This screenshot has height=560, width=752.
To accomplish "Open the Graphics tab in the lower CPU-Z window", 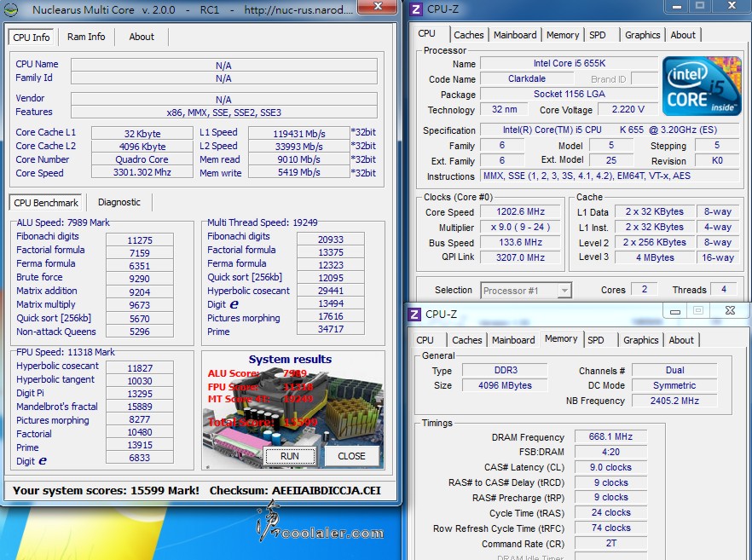I will click(x=641, y=340).
